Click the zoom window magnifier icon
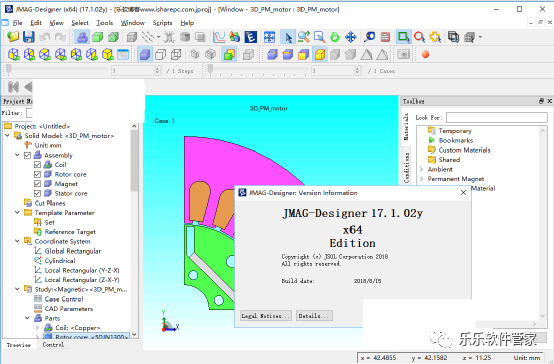The image size is (554, 364). 319,37
